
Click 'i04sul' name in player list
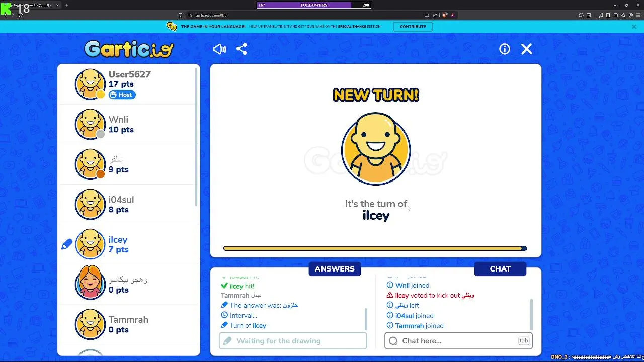[x=121, y=200]
